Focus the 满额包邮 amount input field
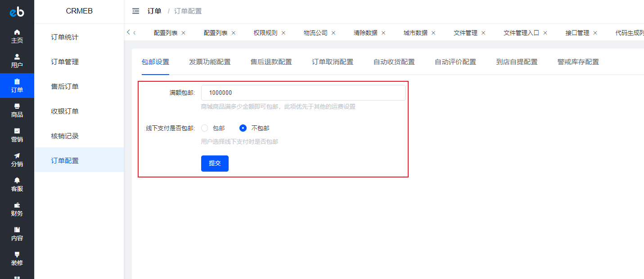This screenshot has width=644, height=279. click(x=303, y=93)
